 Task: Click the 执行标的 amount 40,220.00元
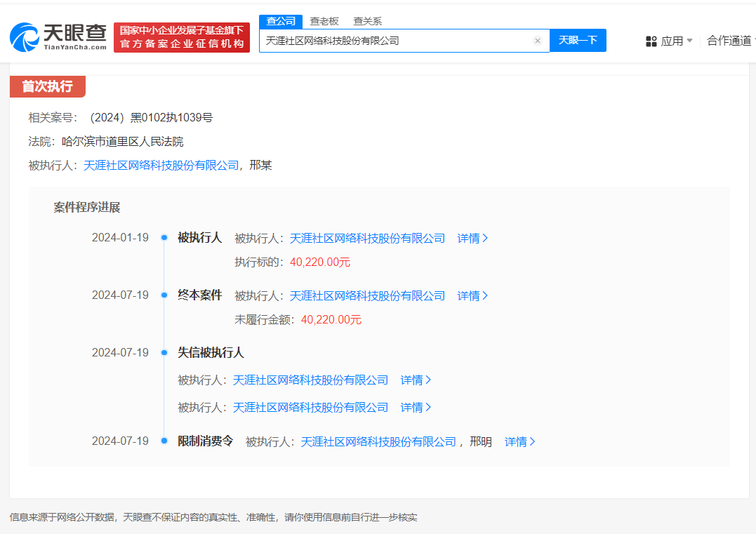[x=319, y=262]
